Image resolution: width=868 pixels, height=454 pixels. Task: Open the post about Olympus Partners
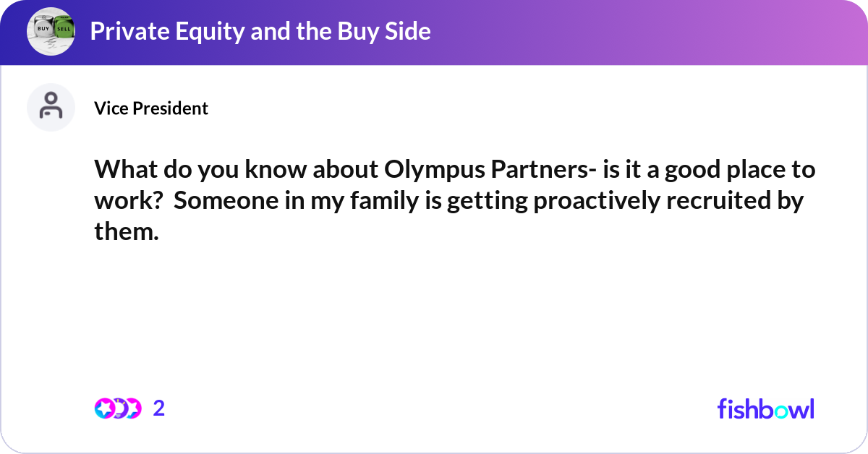coord(454,200)
